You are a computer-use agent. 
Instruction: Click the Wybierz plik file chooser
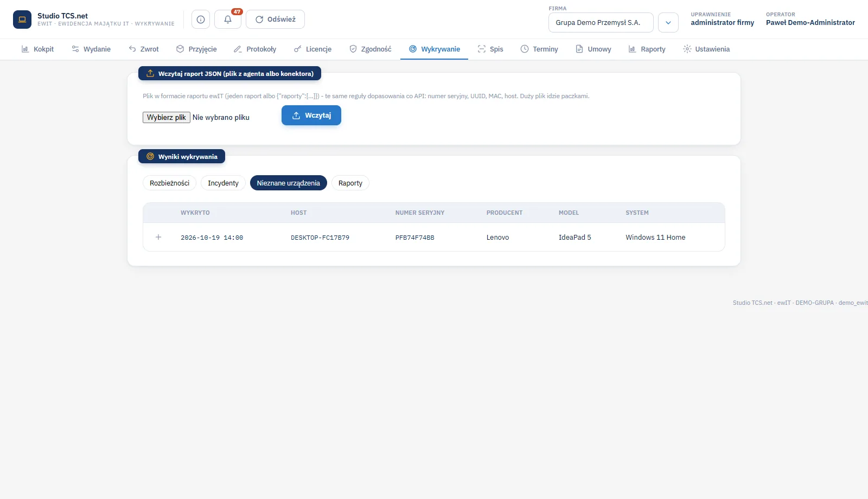click(167, 118)
